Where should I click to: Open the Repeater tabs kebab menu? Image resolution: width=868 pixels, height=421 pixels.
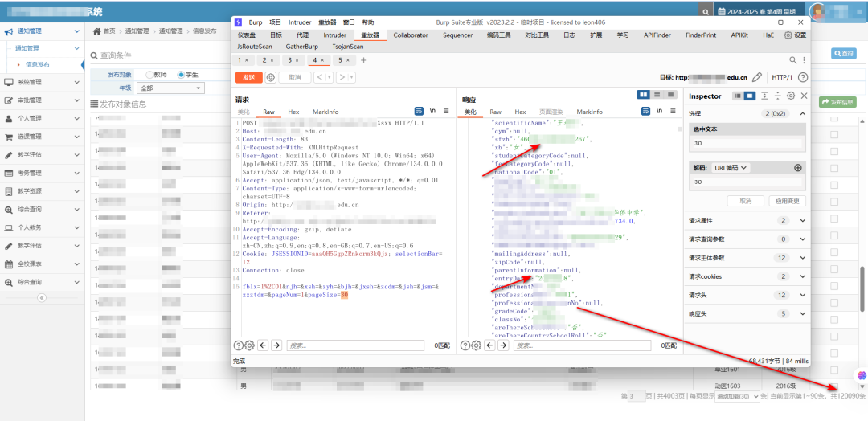[x=804, y=59]
